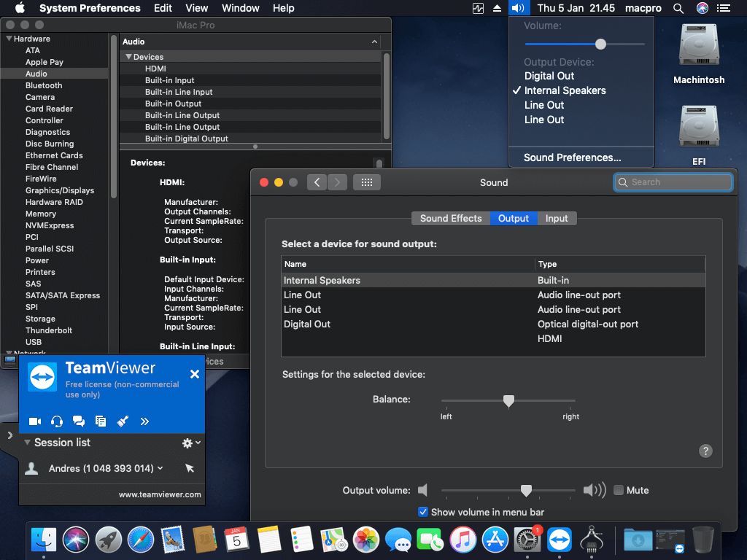Open the Window menu in menu bar
The width and height of the screenshot is (747, 560).
(241, 8)
